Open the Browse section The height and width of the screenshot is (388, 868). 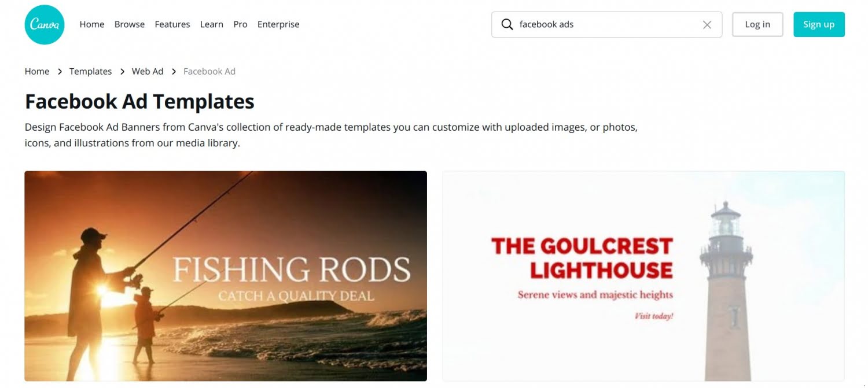tap(129, 24)
